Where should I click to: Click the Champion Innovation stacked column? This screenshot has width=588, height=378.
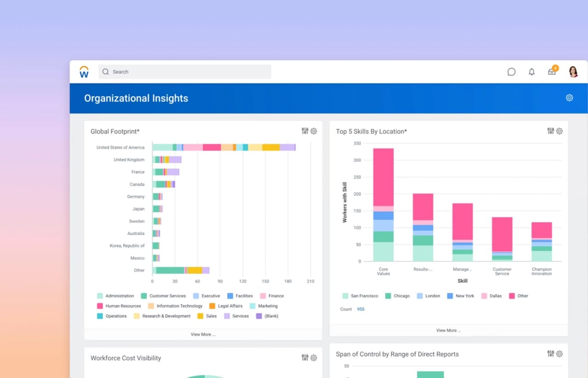point(542,242)
